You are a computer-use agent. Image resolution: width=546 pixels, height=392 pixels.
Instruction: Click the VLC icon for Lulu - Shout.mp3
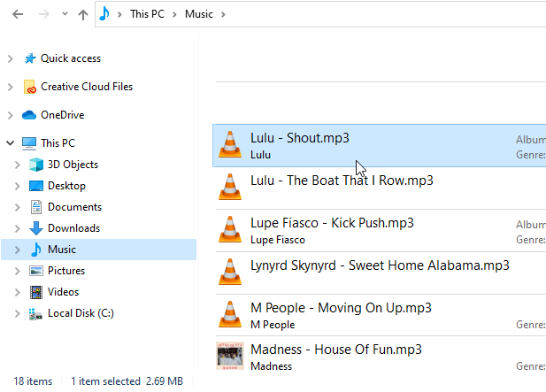[x=230, y=145]
